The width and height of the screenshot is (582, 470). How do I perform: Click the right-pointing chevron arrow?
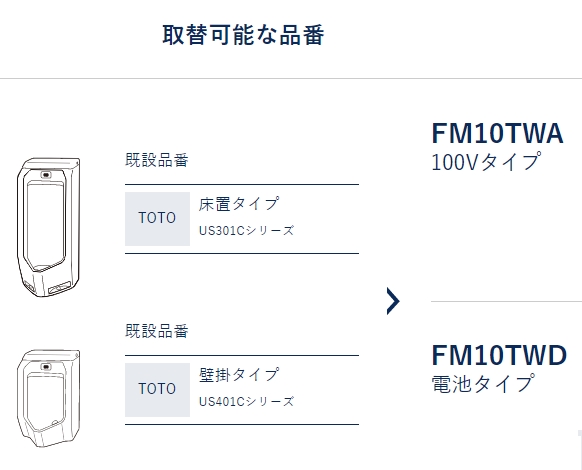393,301
